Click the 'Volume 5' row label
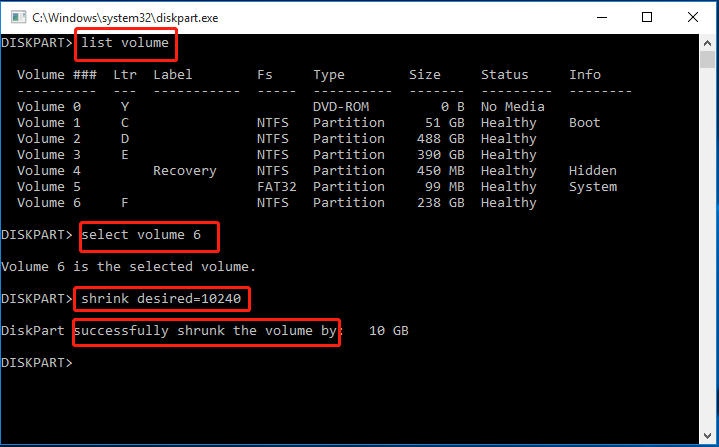The image size is (719, 447). (x=49, y=187)
